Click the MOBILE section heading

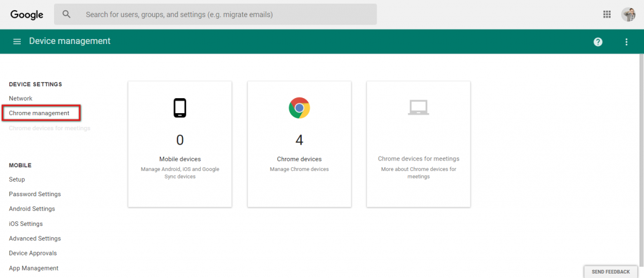click(x=20, y=165)
